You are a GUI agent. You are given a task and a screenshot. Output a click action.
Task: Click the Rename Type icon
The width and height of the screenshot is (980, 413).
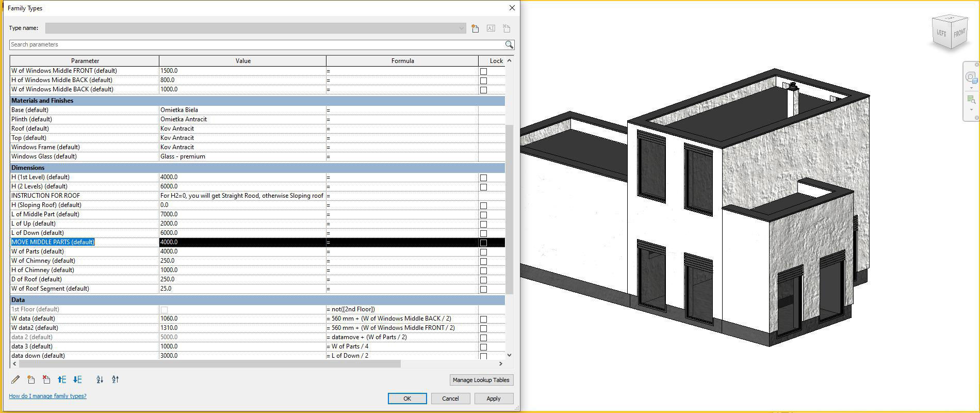click(x=491, y=28)
